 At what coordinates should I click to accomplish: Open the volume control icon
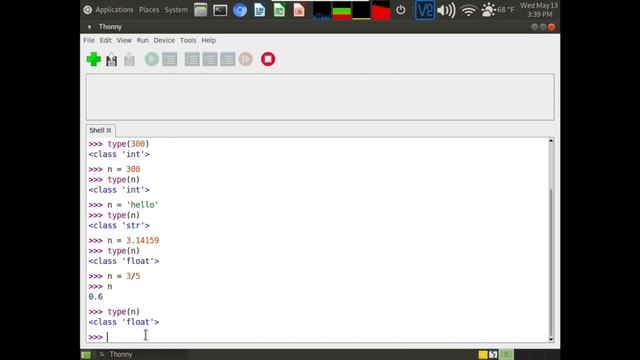coord(446,10)
